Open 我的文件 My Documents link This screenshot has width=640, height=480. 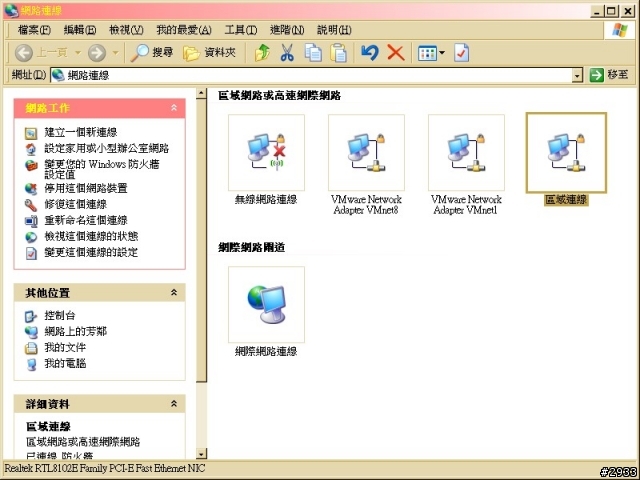tap(65, 347)
